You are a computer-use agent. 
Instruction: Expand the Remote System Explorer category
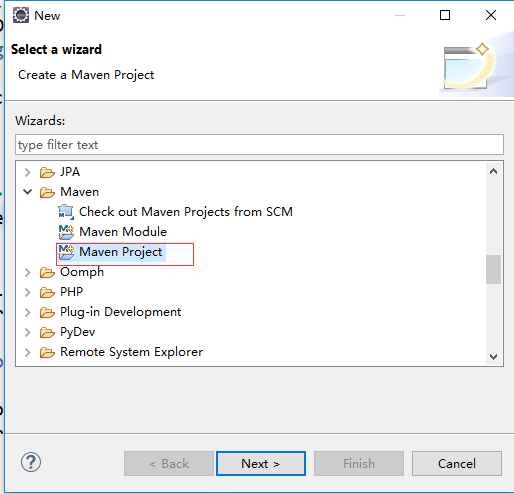28,352
